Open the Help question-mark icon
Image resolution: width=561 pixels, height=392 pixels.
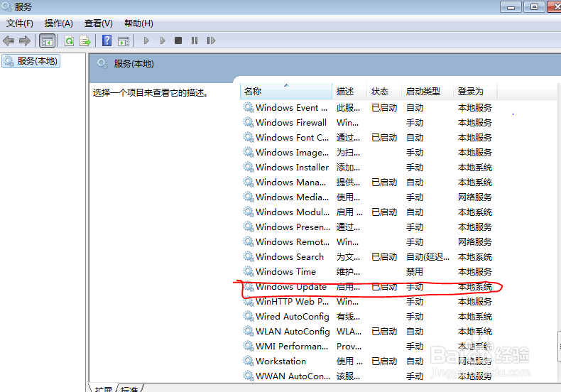[107, 40]
